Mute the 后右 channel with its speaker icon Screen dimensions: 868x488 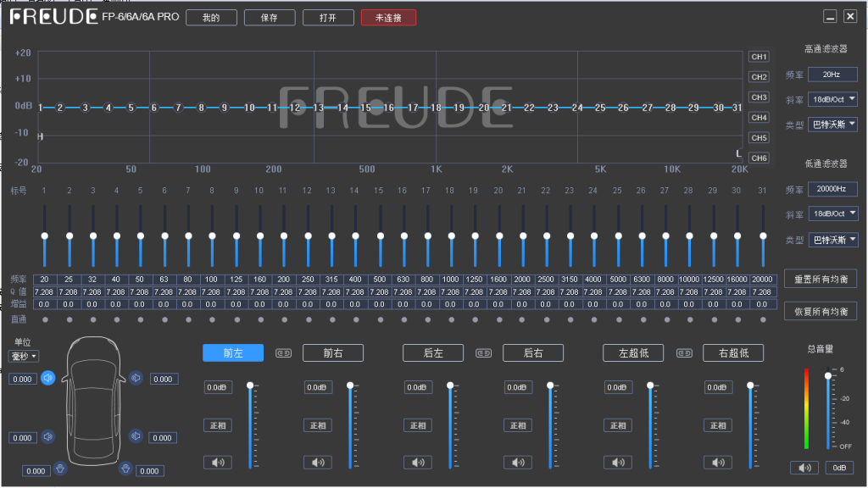coord(518,462)
